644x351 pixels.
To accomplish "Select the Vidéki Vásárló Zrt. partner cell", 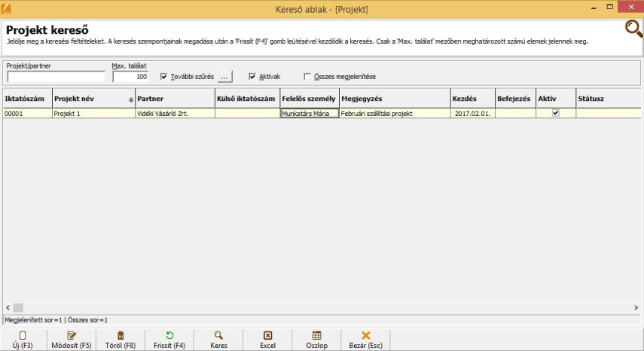I will pos(173,113).
